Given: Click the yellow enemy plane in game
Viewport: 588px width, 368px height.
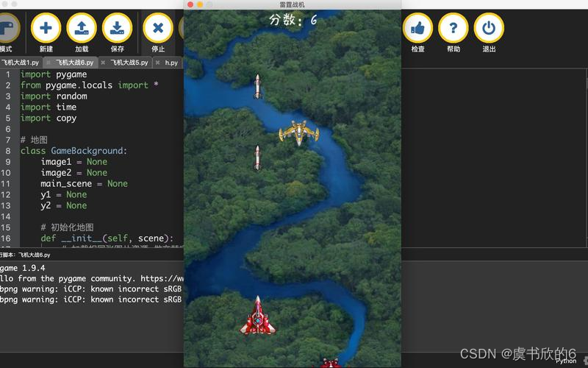Looking at the screenshot, I should tap(299, 133).
